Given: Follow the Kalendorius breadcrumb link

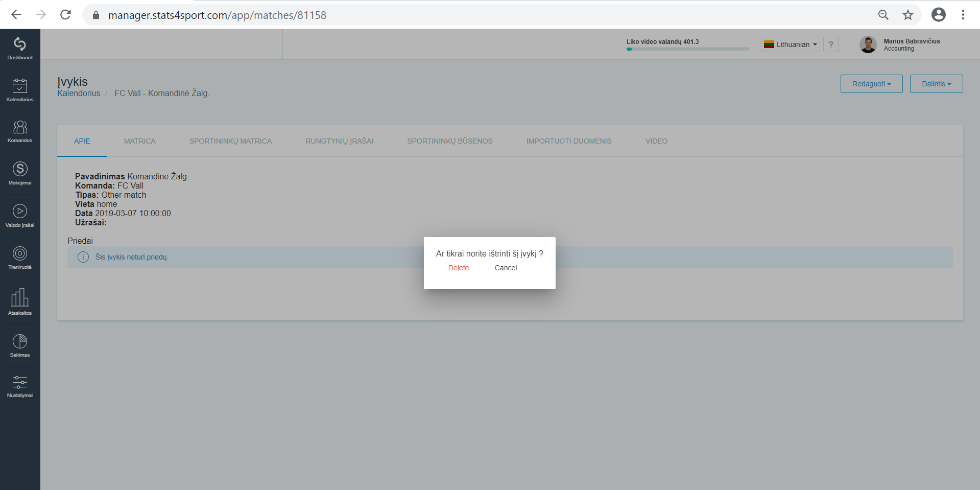Looking at the screenshot, I should tap(79, 93).
